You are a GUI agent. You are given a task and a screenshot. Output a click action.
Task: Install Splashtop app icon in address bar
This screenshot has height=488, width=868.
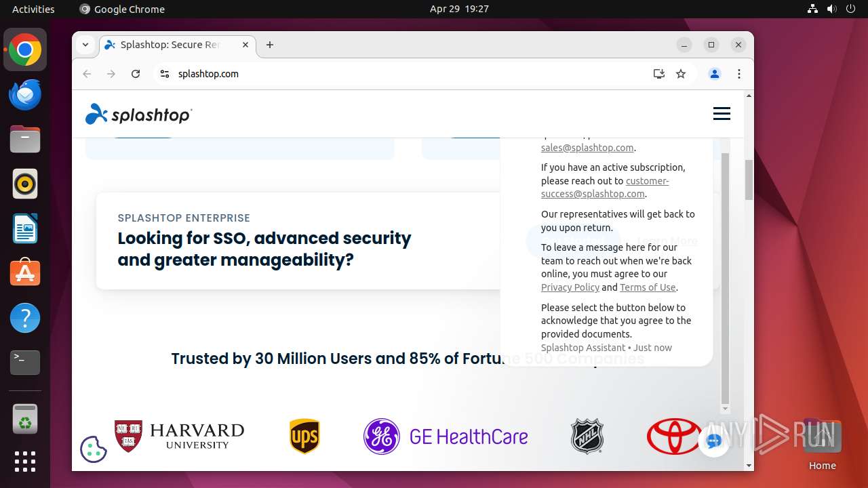click(x=658, y=74)
